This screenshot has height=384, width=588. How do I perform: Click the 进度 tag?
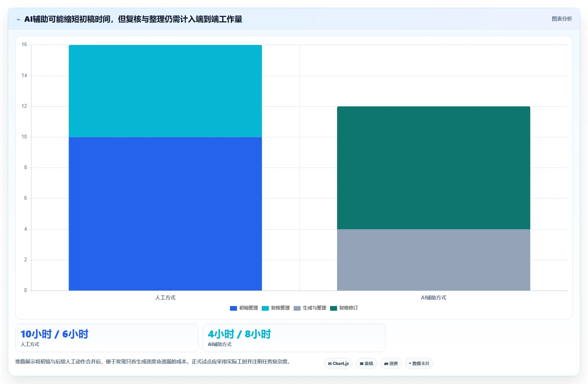point(391,363)
